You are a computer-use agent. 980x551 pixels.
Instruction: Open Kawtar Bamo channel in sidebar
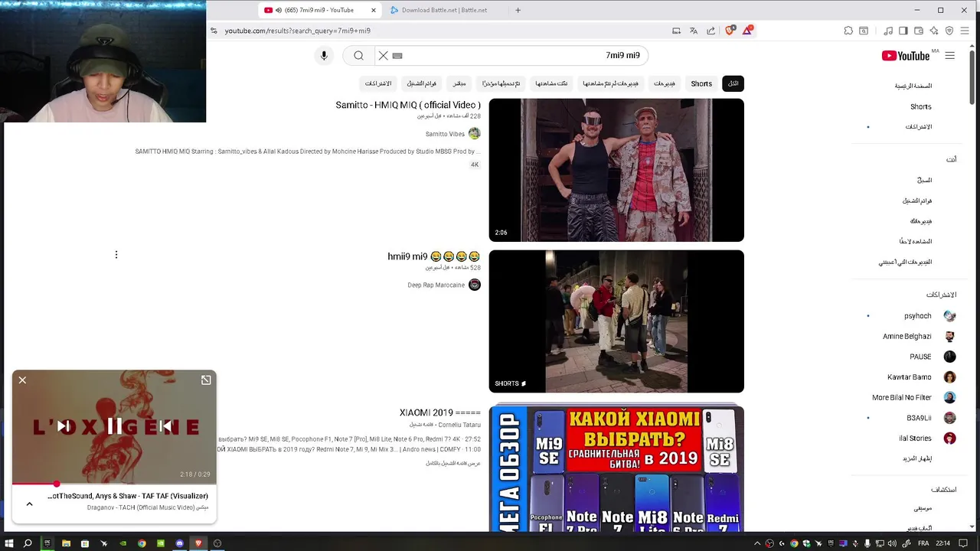(910, 377)
